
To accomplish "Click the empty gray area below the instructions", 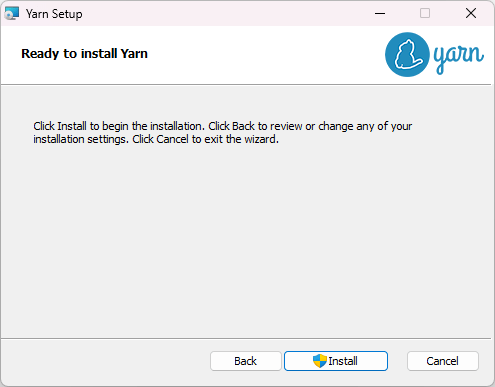I will pos(247,240).
